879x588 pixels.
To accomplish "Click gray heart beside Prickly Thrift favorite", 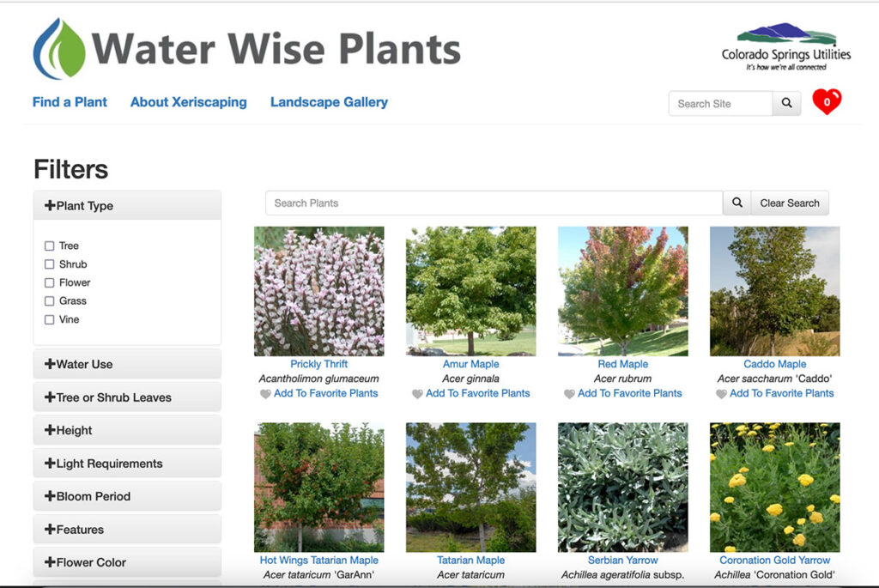I will pos(265,394).
